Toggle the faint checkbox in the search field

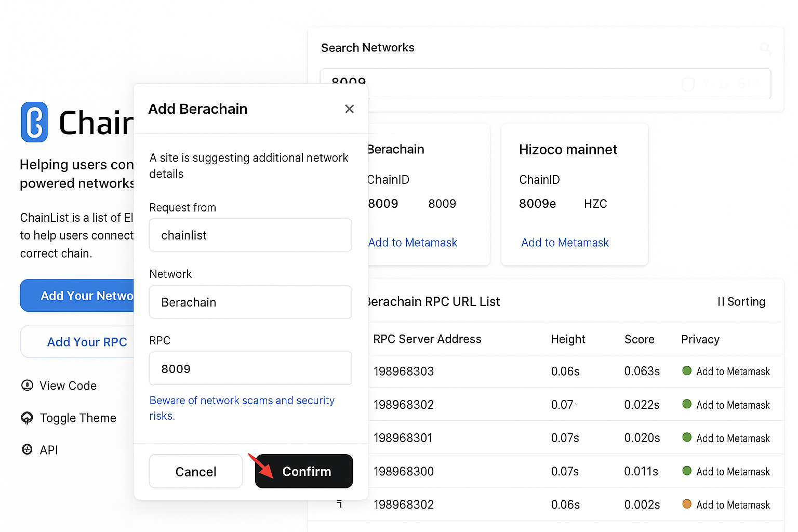tap(688, 84)
